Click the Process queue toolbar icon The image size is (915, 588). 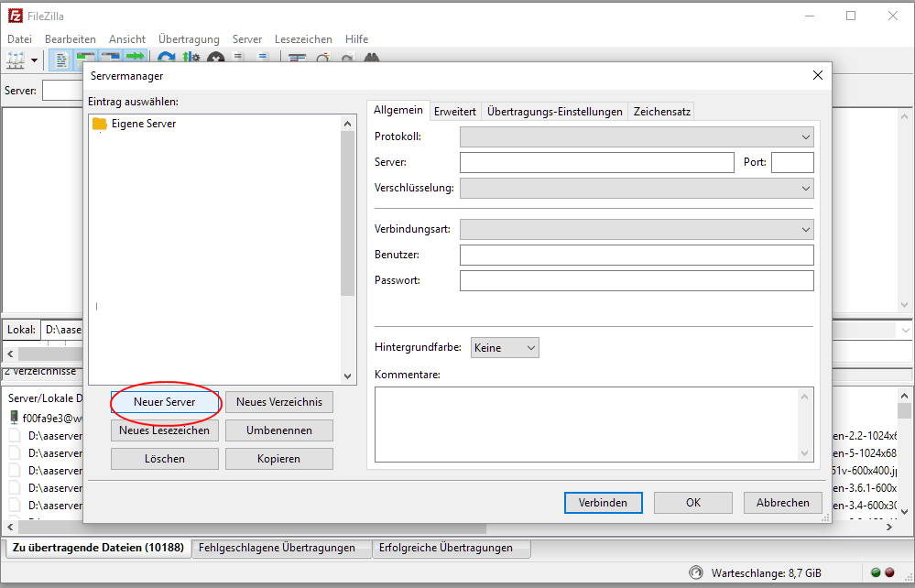pos(191,59)
